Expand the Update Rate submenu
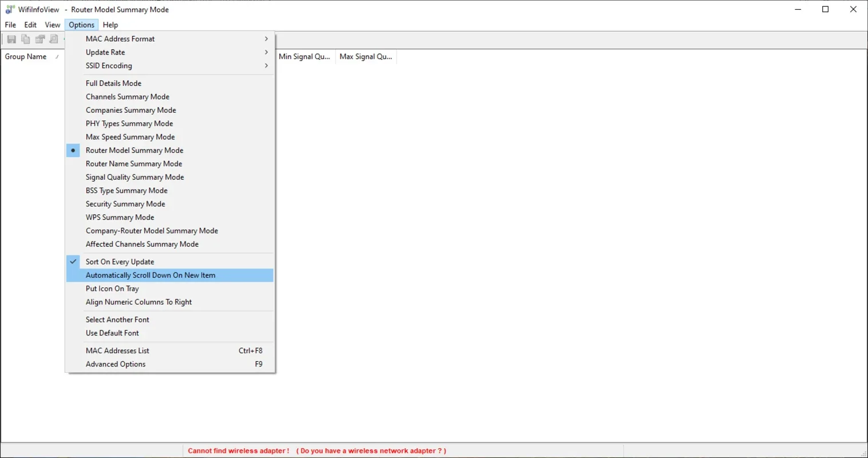The image size is (868, 458). pos(170,52)
